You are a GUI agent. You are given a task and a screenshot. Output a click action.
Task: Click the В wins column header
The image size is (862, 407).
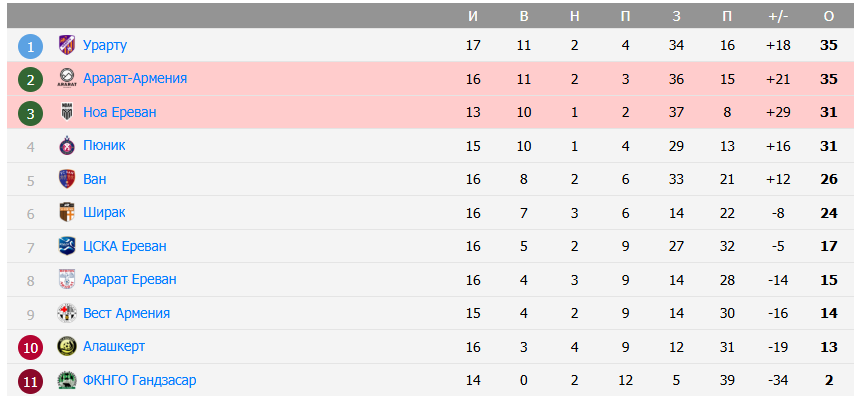(x=524, y=16)
